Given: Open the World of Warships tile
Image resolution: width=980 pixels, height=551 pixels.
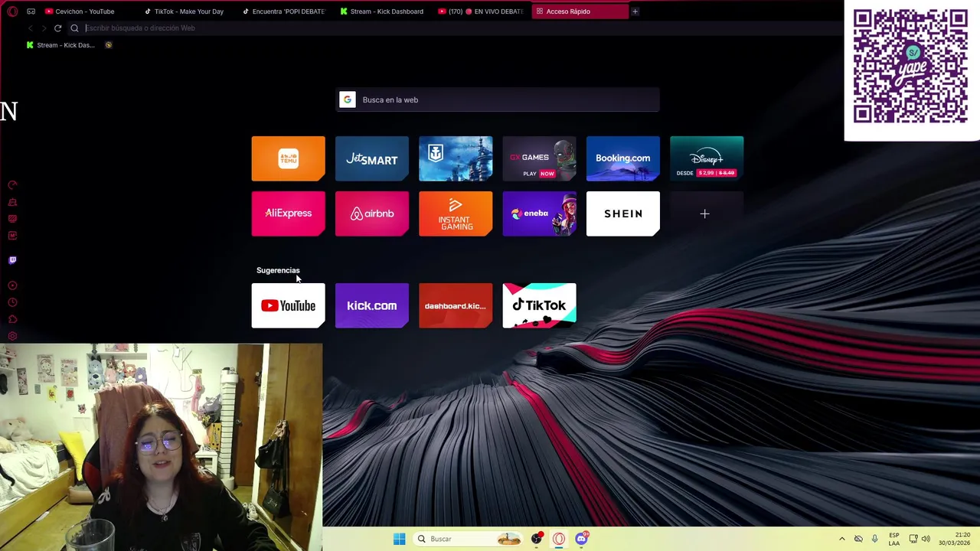Looking at the screenshot, I should (456, 158).
